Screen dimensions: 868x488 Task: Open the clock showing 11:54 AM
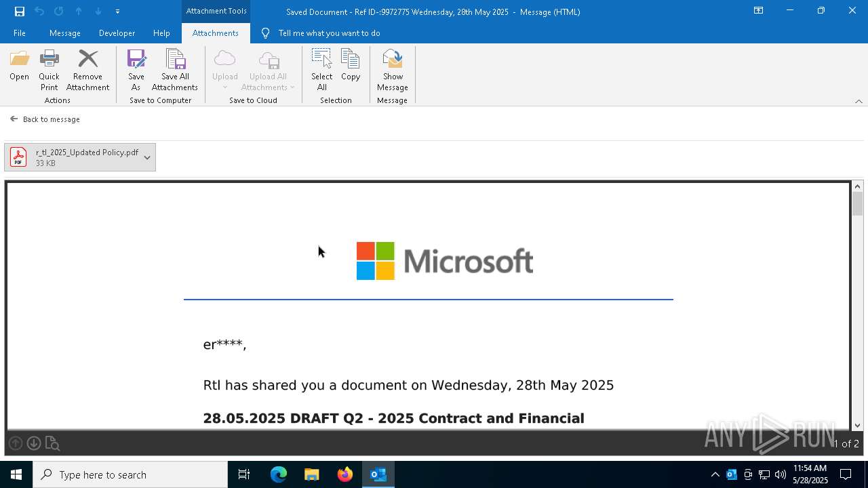(x=810, y=474)
